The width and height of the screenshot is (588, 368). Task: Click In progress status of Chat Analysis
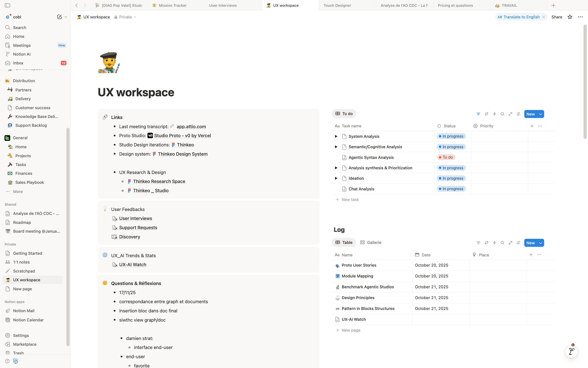tap(451, 189)
